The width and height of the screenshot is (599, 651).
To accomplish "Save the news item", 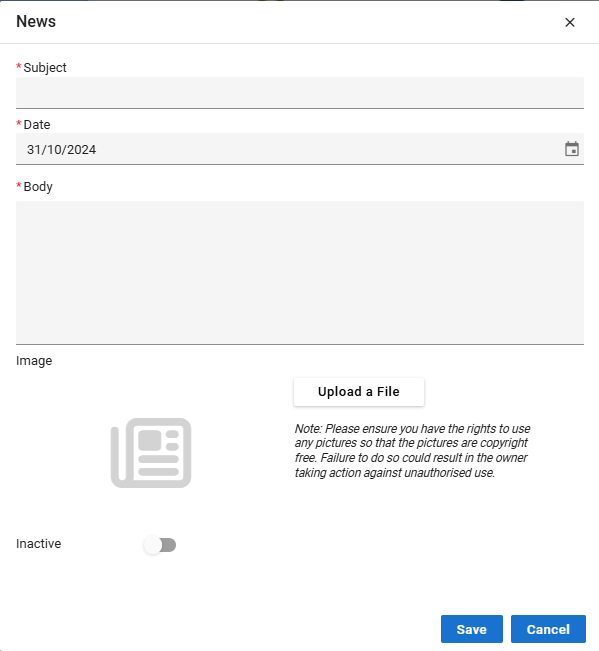I will point(472,629).
